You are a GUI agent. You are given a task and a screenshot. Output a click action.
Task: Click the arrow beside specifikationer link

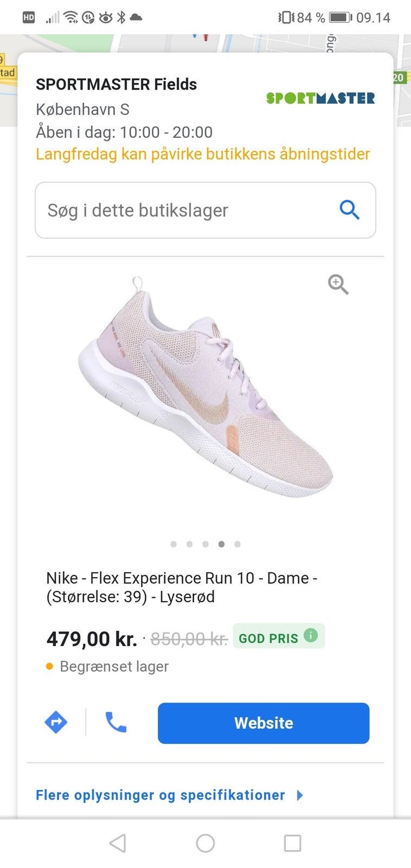point(300,795)
